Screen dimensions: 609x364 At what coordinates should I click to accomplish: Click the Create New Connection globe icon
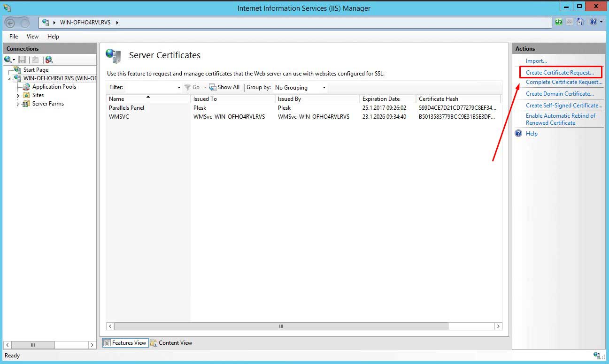click(8, 60)
